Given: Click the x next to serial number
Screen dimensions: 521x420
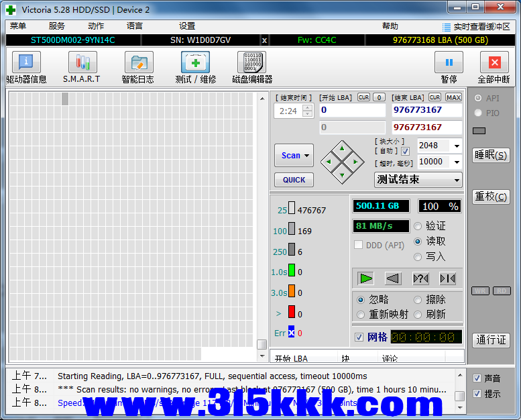Looking at the screenshot, I should [264, 40].
